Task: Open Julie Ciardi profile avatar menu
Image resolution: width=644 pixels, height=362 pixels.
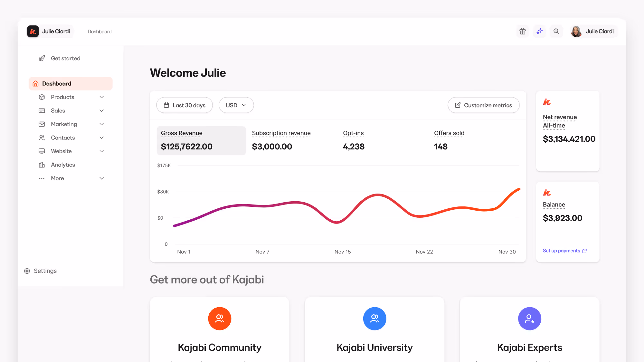Action: coord(576,31)
